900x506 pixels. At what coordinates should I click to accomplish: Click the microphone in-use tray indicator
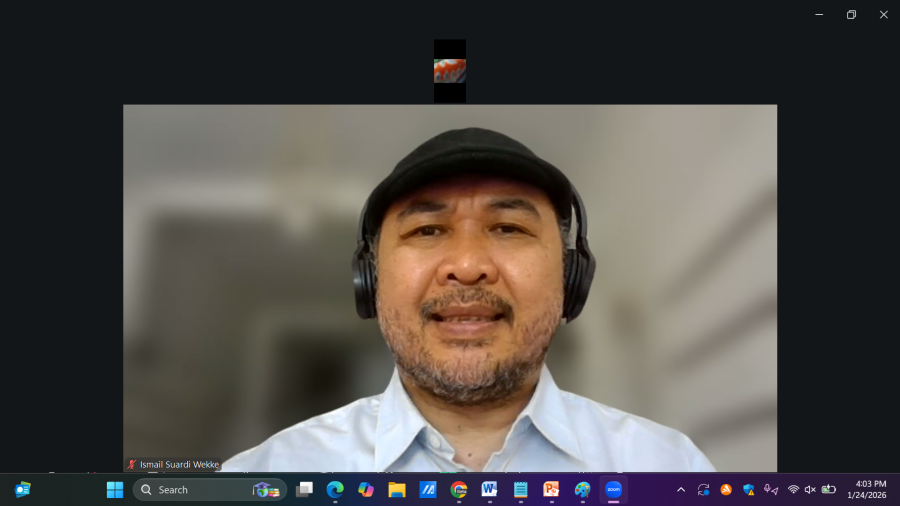coord(771,489)
